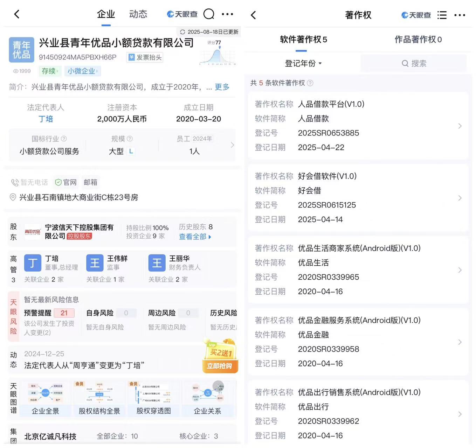This screenshot has width=476, height=448.
Task: Tap the 青年优品 company logo
Action: coord(21,50)
